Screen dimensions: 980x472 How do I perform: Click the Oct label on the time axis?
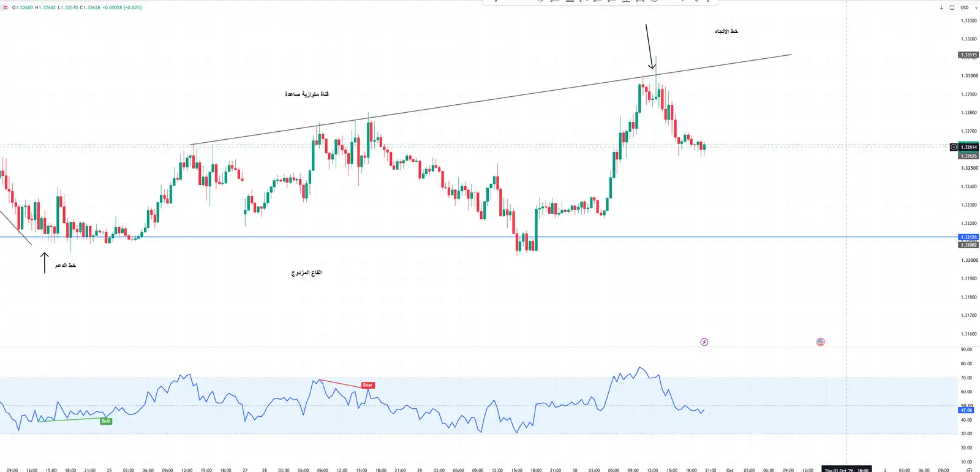pyautogui.click(x=730, y=470)
